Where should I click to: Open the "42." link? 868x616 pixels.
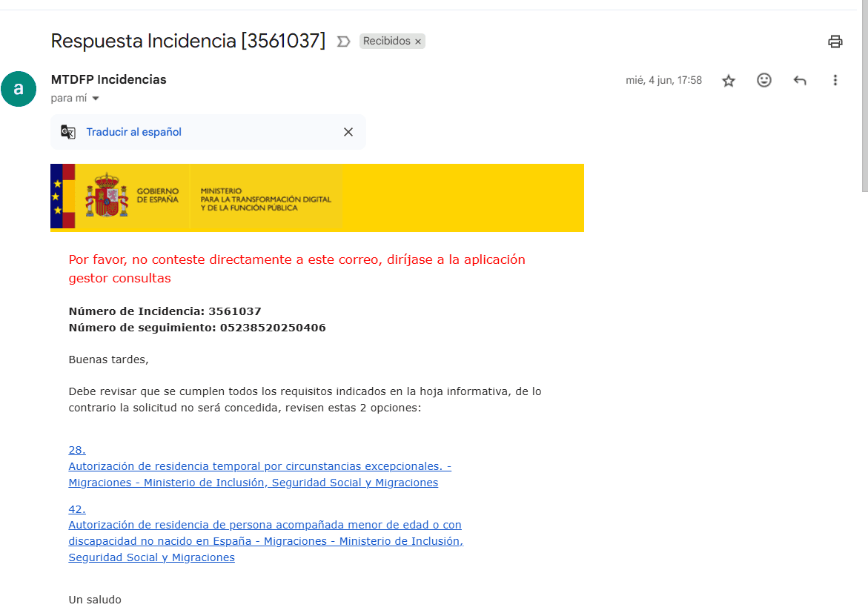click(77, 509)
